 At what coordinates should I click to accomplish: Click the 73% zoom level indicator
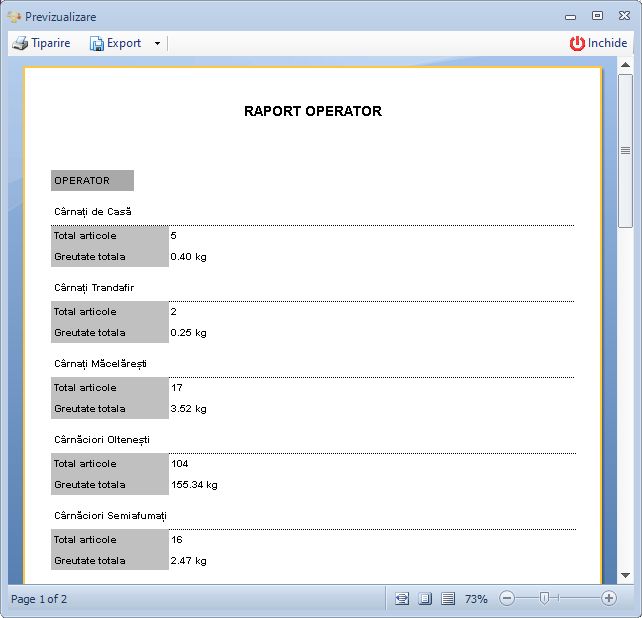pyautogui.click(x=476, y=599)
